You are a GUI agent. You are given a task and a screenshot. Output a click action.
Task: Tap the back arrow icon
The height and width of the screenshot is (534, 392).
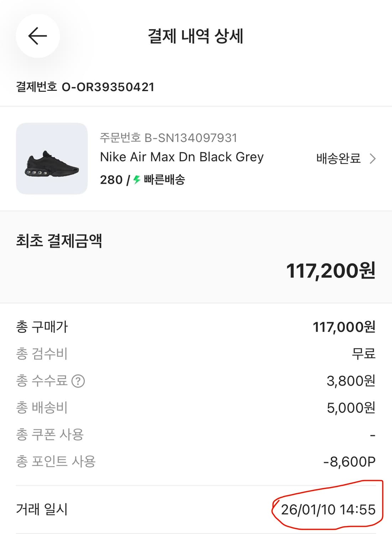(x=37, y=36)
